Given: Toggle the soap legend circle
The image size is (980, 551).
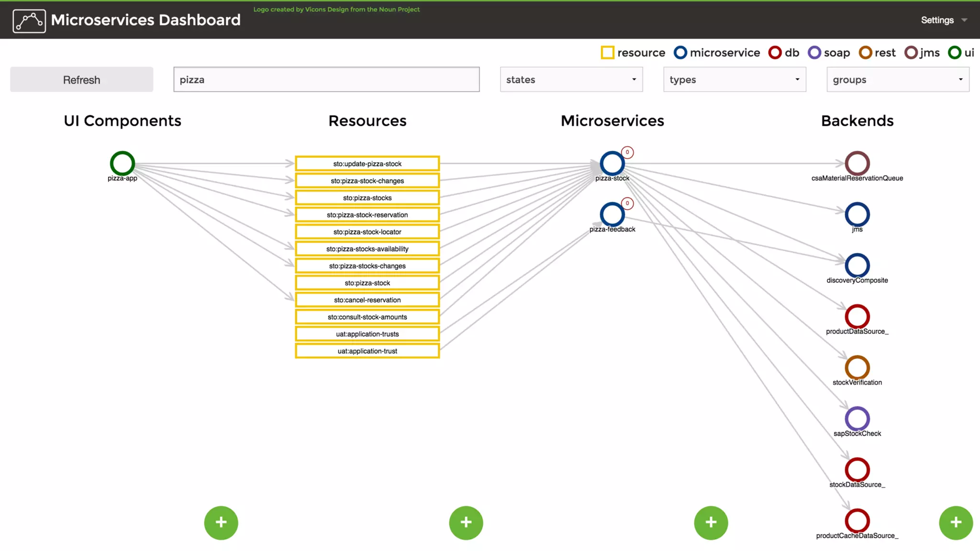Looking at the screenshot, I should 814,53.
